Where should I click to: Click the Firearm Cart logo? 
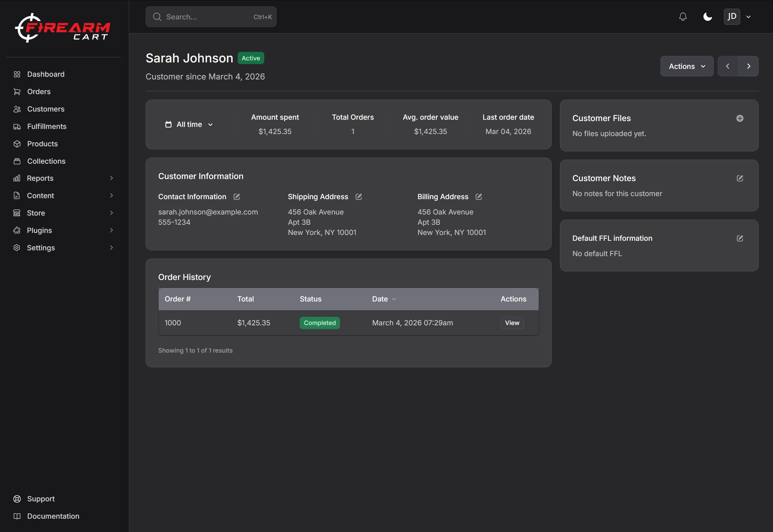63,28
